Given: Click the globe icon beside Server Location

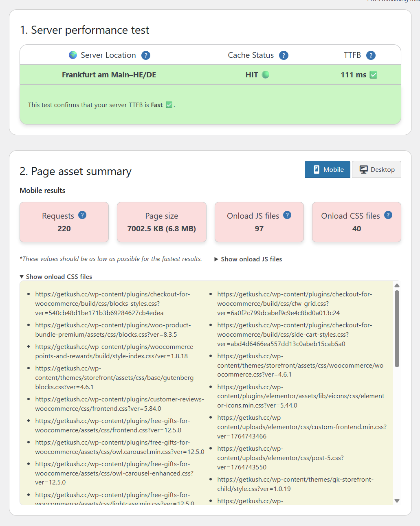Looking at the screenshot, I should click(x=73, y=55).
